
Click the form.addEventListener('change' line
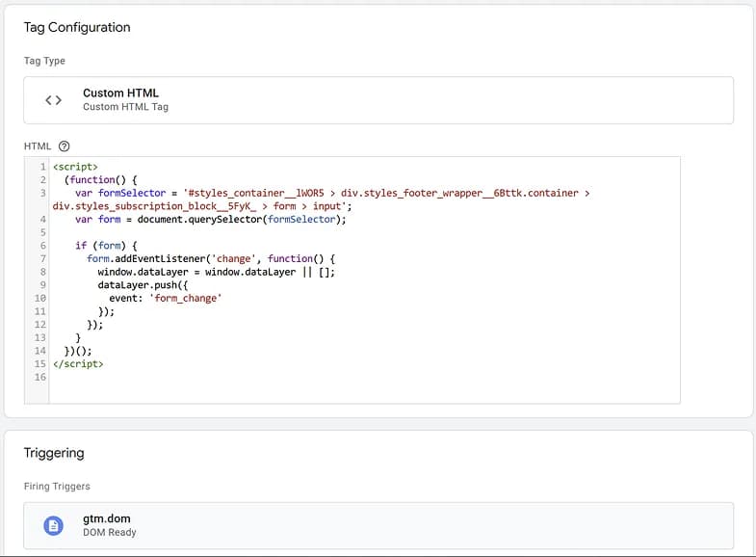coord(211,259)
